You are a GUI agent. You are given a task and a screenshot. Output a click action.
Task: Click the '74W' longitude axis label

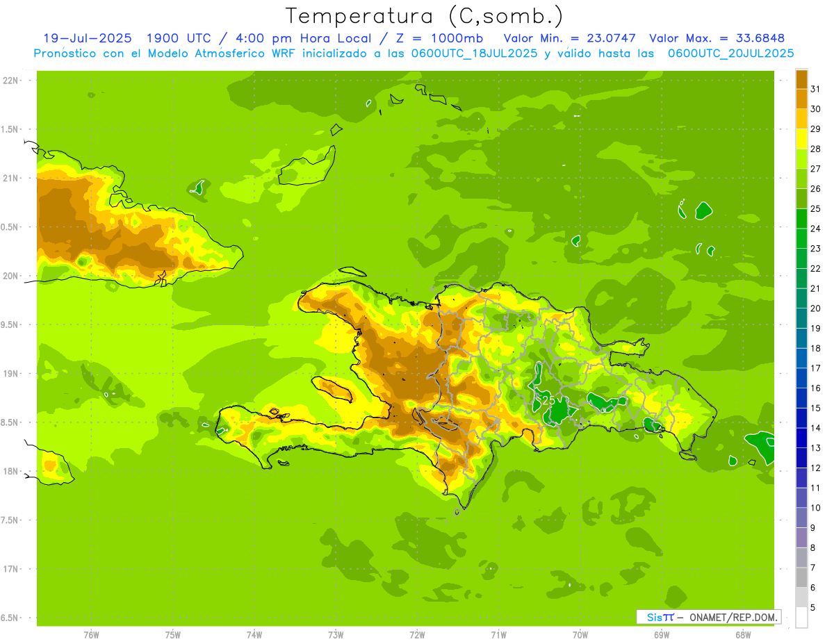point(254,634)
